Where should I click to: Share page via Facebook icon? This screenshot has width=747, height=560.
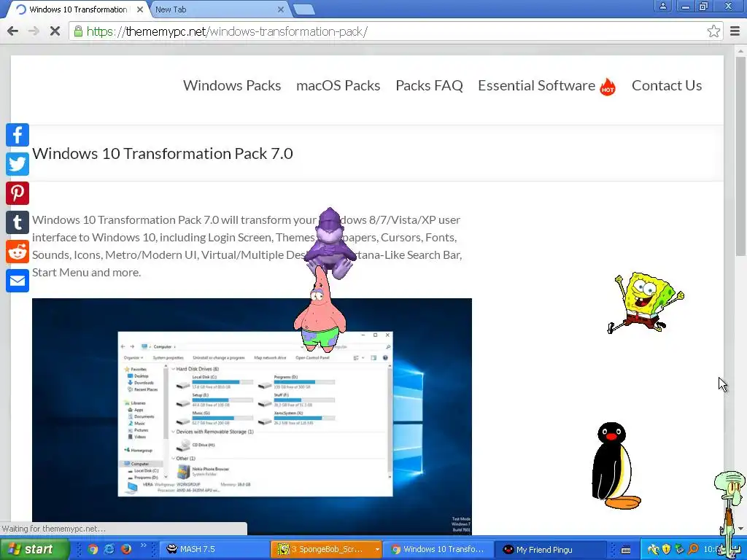(x=18, y=135)
